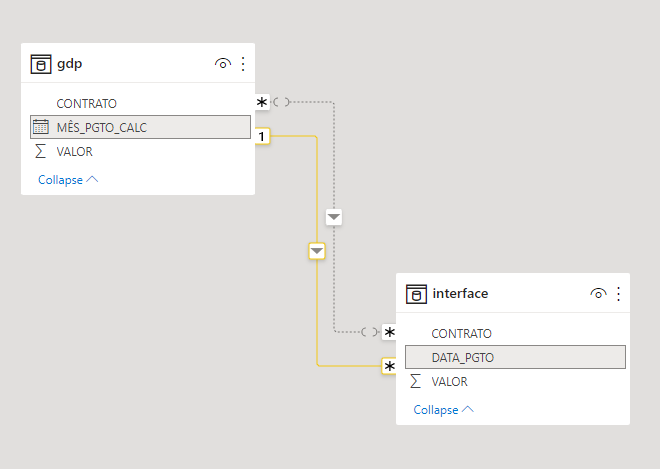660x469 pixels.
Task: Toggle visibility eye on gdp table
Action: click(x=223, y=64)
